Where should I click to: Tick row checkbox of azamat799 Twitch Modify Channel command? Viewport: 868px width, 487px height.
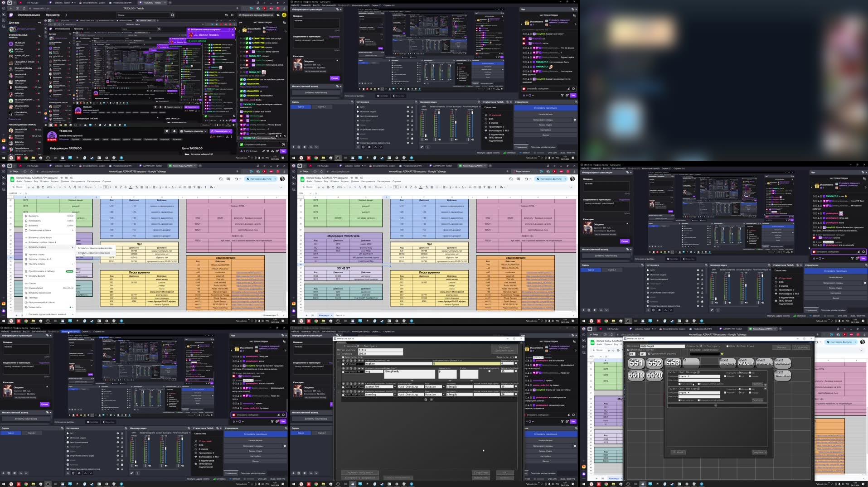click(343, 387)
